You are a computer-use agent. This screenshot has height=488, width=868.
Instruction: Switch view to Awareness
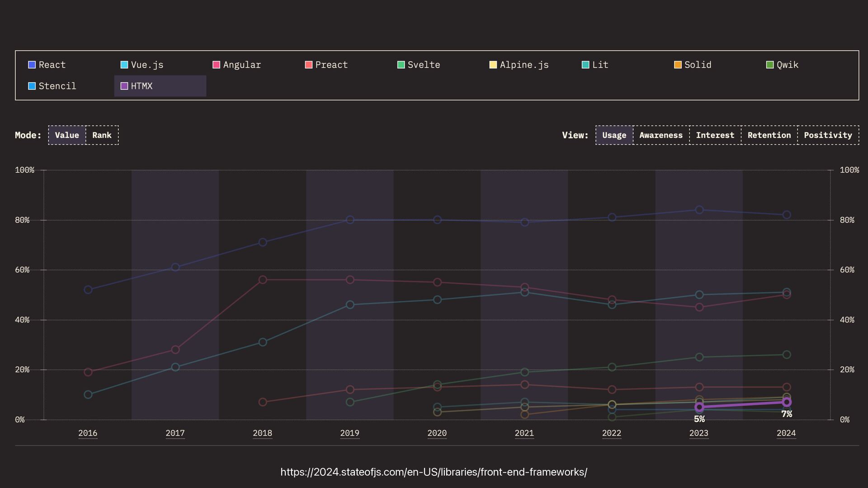tap(660, 135)
